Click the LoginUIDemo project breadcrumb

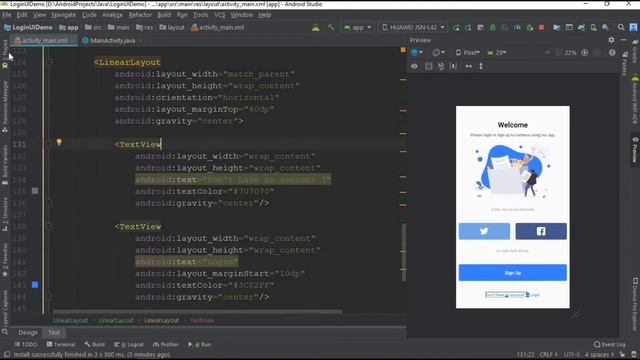pos(28,27)
